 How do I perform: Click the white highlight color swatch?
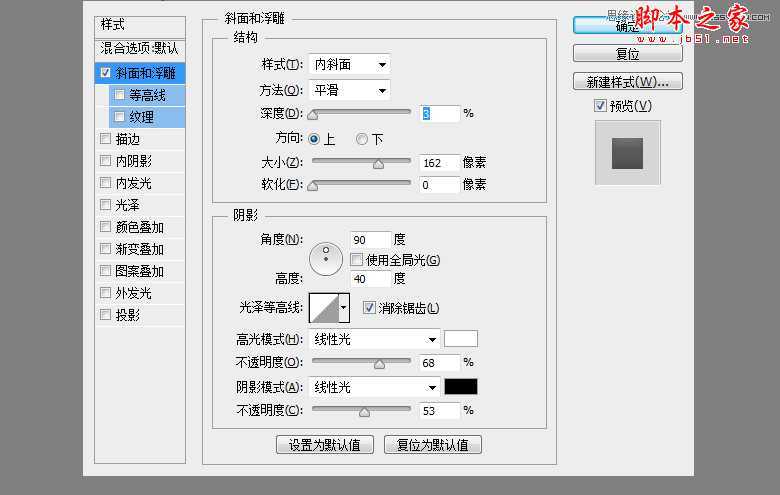(x=461, y=339)
